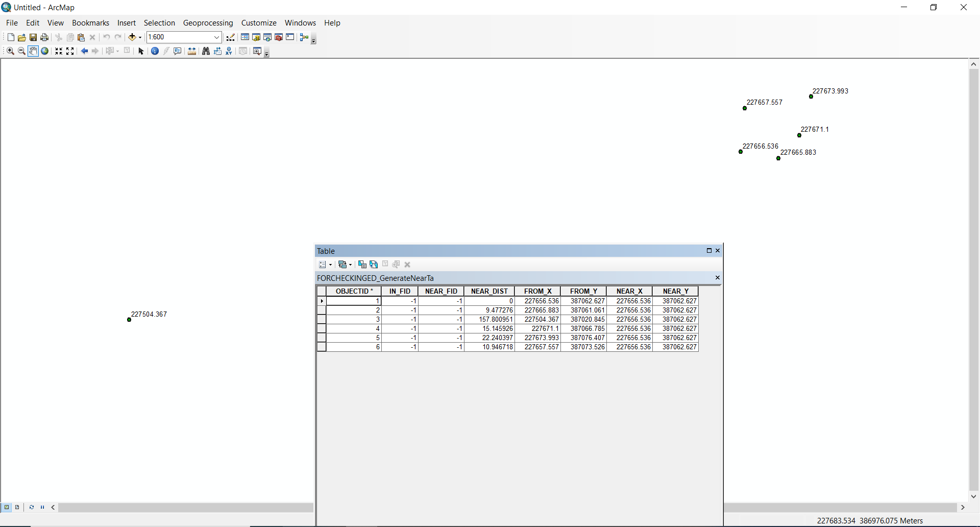980x527 pixels.
Task: Click the FROM_X column header
Action: coord(537,291)
